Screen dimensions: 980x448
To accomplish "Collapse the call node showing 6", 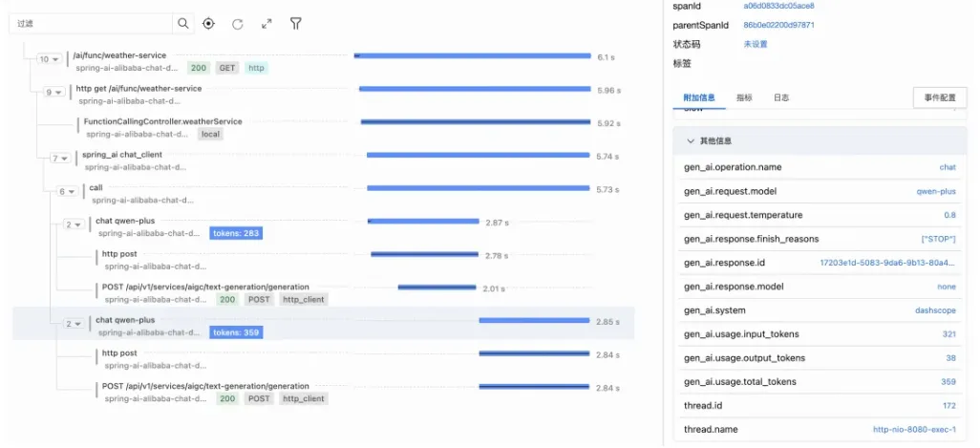I will 67,192.
